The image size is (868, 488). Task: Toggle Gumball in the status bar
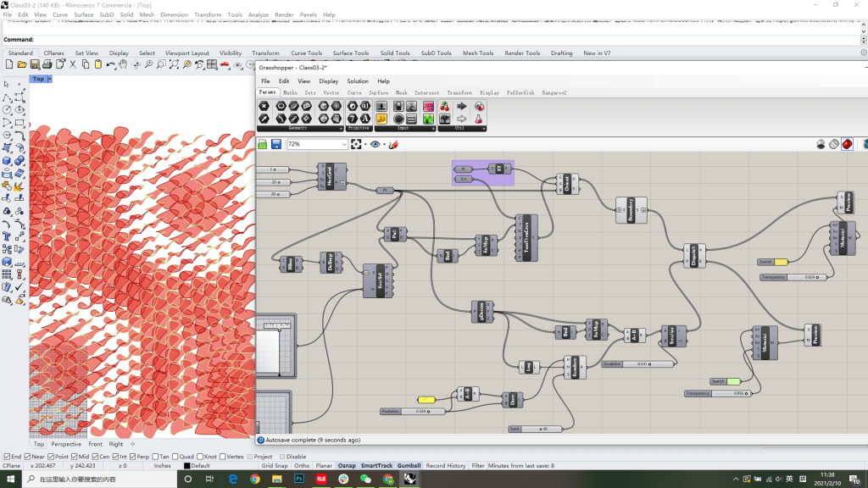click(x=409, y=465)
